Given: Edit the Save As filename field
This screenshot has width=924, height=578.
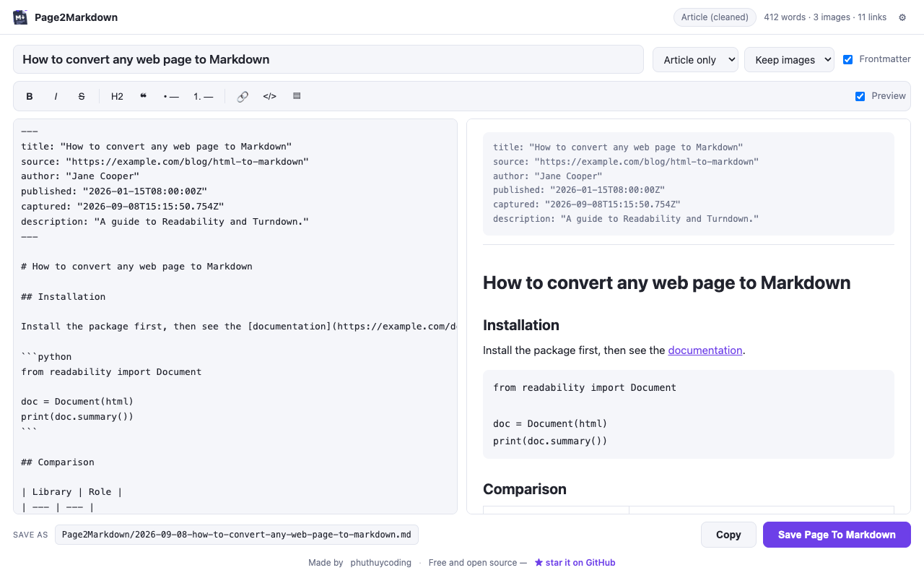Looking at the screenshot, I should 237,535.
